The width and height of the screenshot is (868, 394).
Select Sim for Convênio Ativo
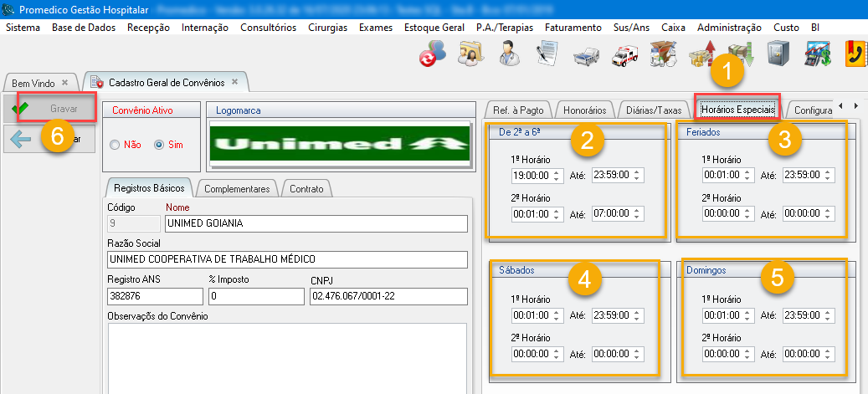[x=159, y=145]
